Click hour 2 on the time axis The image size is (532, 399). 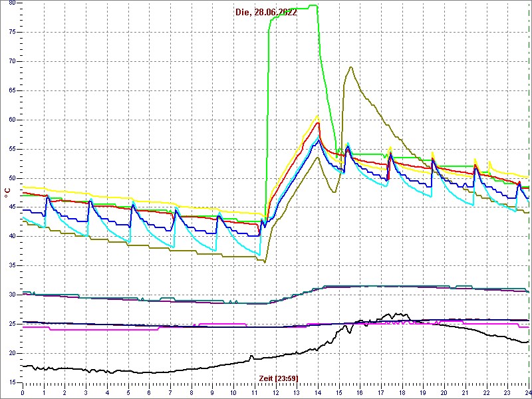65,392
